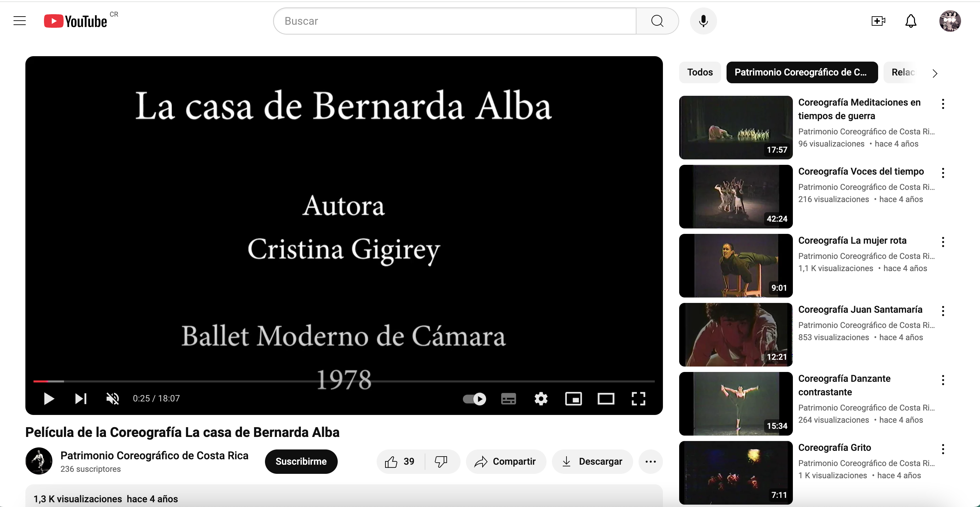Skip to next video

click(x=81, y=398)
